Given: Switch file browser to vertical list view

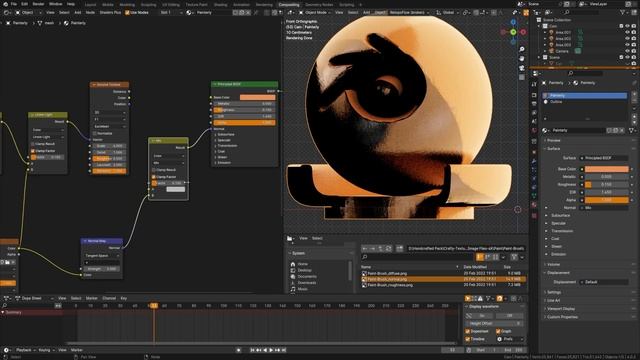Looking at the screenshot, I should [480, 257].
